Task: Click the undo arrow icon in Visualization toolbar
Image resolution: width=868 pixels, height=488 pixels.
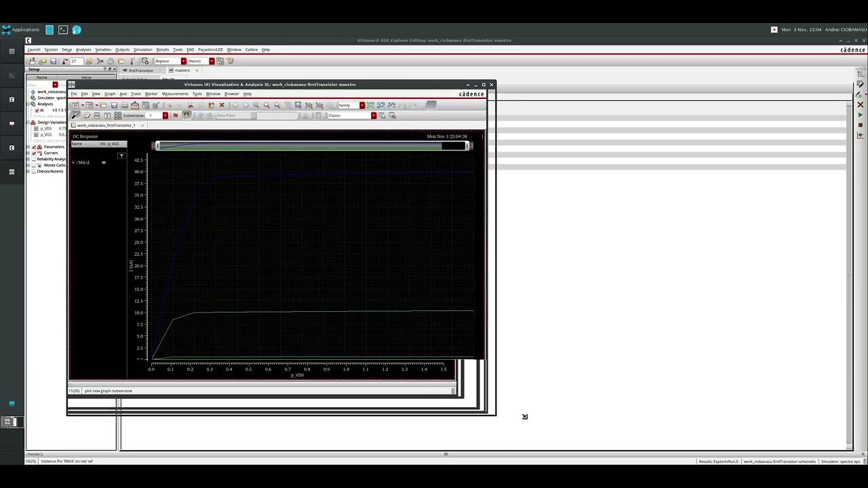Action: (x=170, y=105)
